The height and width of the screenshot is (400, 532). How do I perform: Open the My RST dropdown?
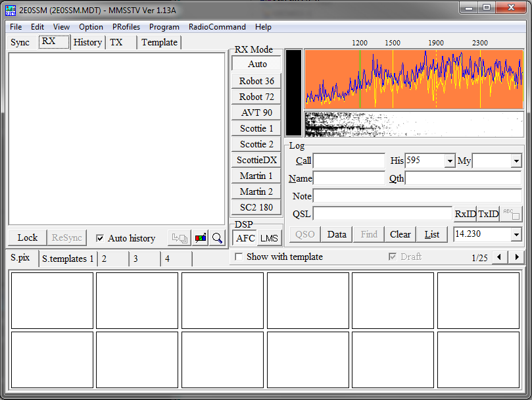[516, 161]
